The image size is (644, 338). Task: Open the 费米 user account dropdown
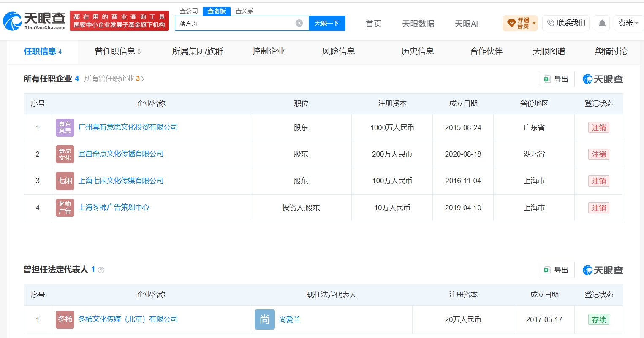(x=628, y=23)
